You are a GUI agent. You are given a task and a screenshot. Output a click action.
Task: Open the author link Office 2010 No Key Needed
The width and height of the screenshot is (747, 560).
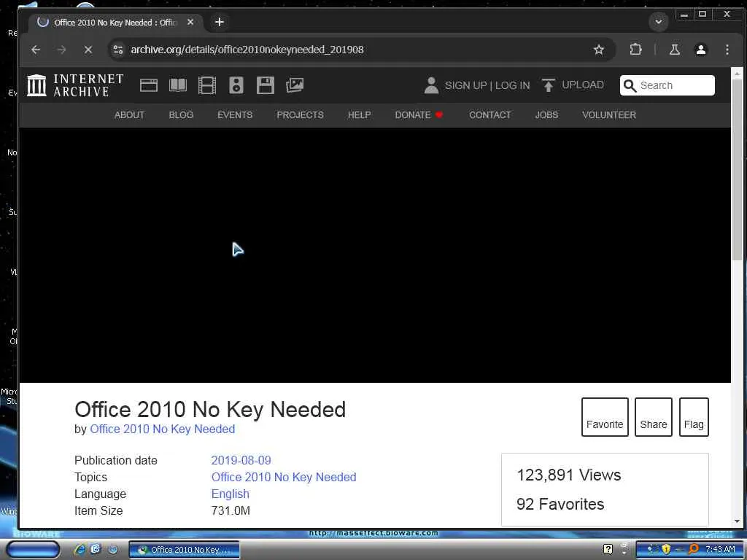click(163, 429)
